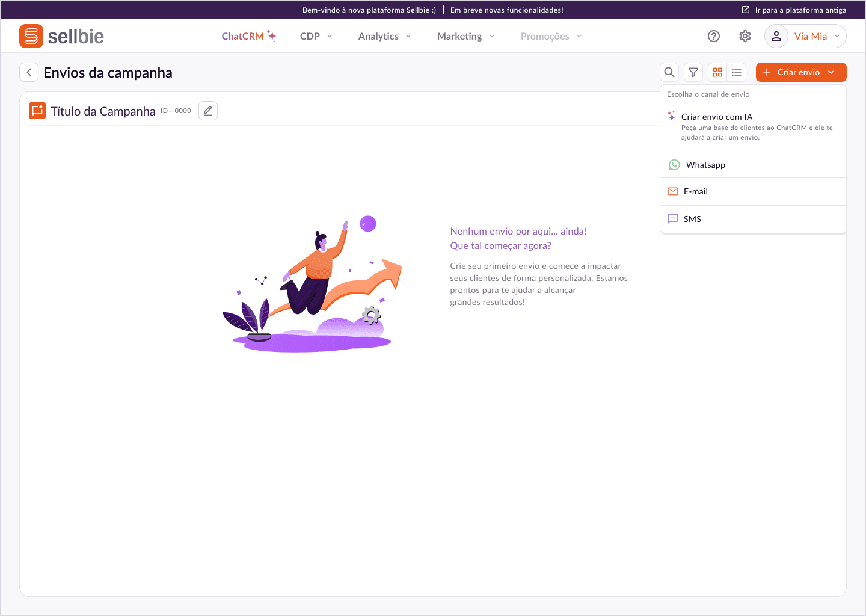Click the SMS chat bubble icon
This screenshot has width=866, height=616.
[673, 219]
